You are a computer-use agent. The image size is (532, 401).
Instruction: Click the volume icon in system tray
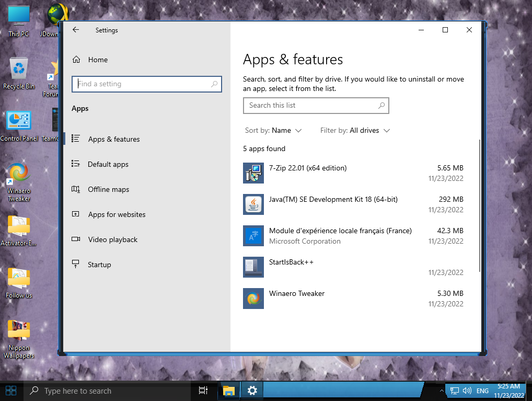point(467,391)
